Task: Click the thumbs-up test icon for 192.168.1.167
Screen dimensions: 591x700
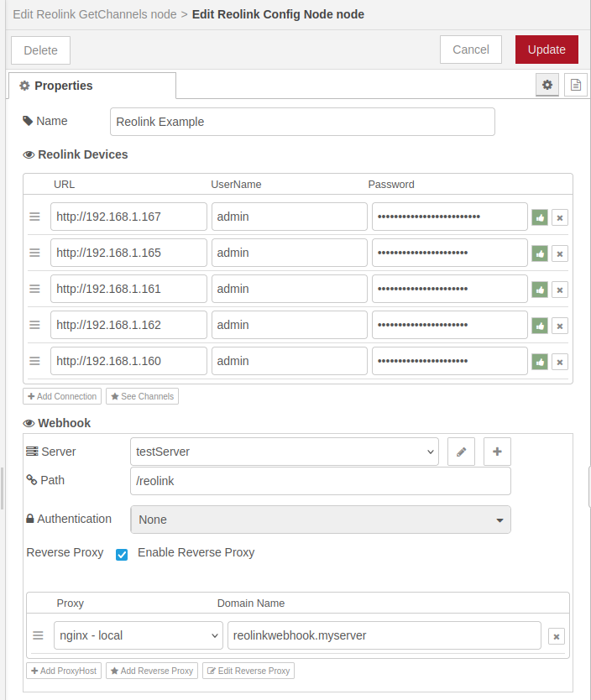Action: click(x=540, y=218)
